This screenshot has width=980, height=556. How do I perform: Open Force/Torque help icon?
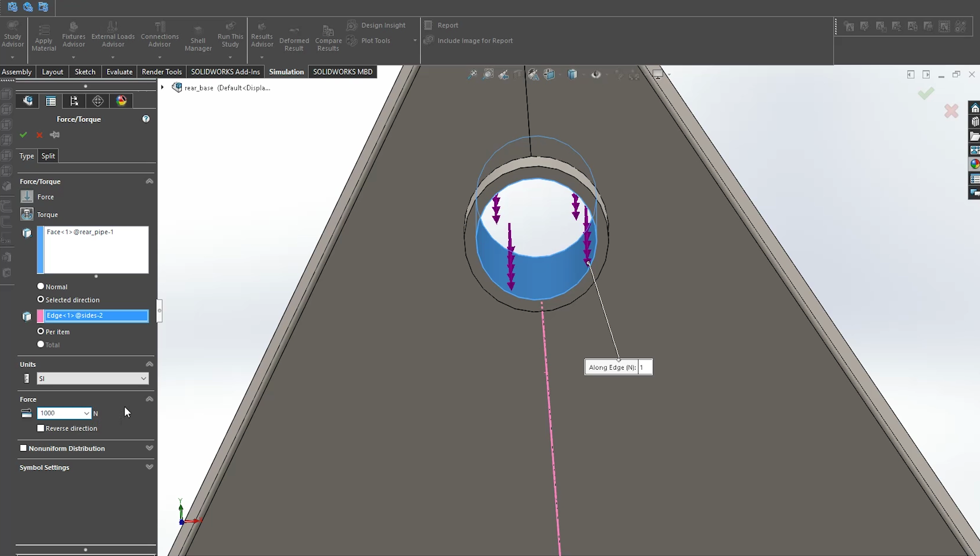pos(146,119)
